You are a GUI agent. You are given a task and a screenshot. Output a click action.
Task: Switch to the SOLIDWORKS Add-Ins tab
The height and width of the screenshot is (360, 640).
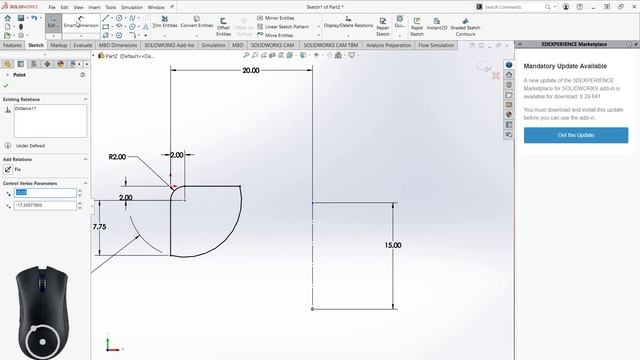coord(169,45)
